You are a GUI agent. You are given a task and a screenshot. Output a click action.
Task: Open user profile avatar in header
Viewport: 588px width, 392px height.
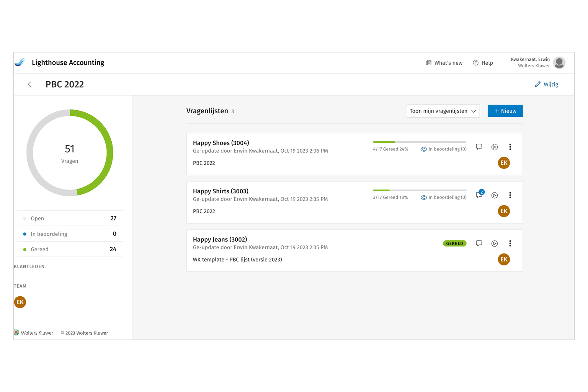(559, 63)
